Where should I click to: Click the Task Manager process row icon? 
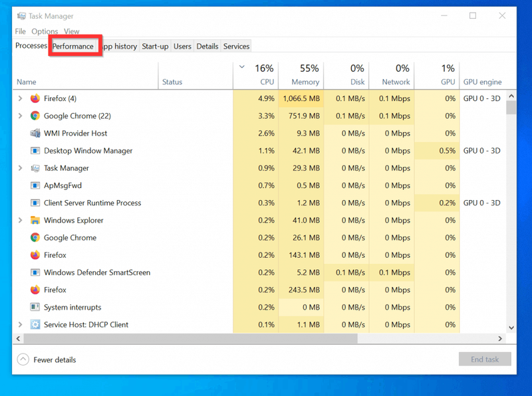pos(35,168)
